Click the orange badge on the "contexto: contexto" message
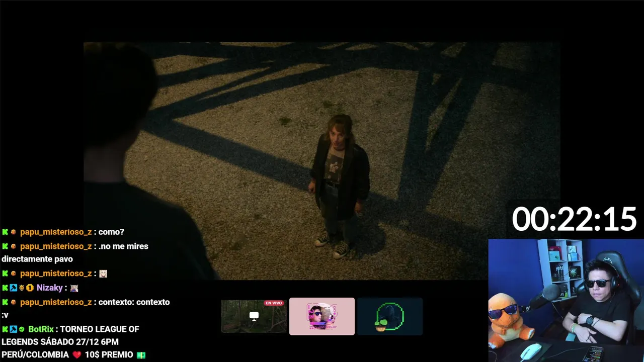Screen dimensions: 644x362 coord(14,303)
